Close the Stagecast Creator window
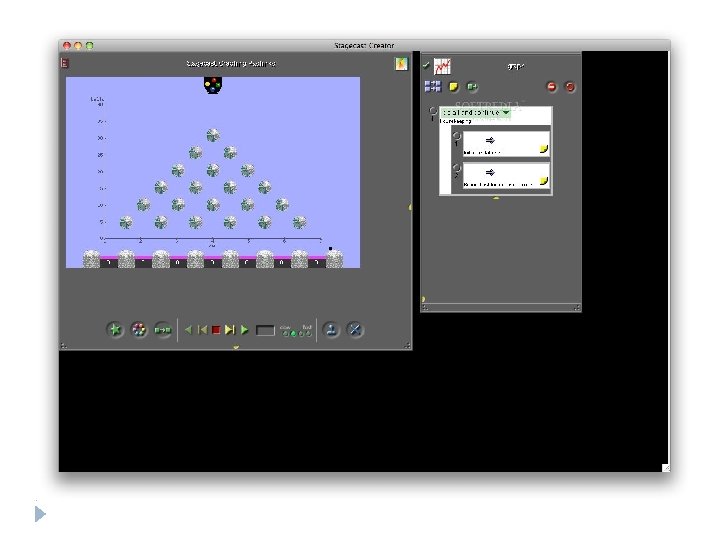Image resolution: width=720 pixels, height=540 pixels. [x=67, y=45]
